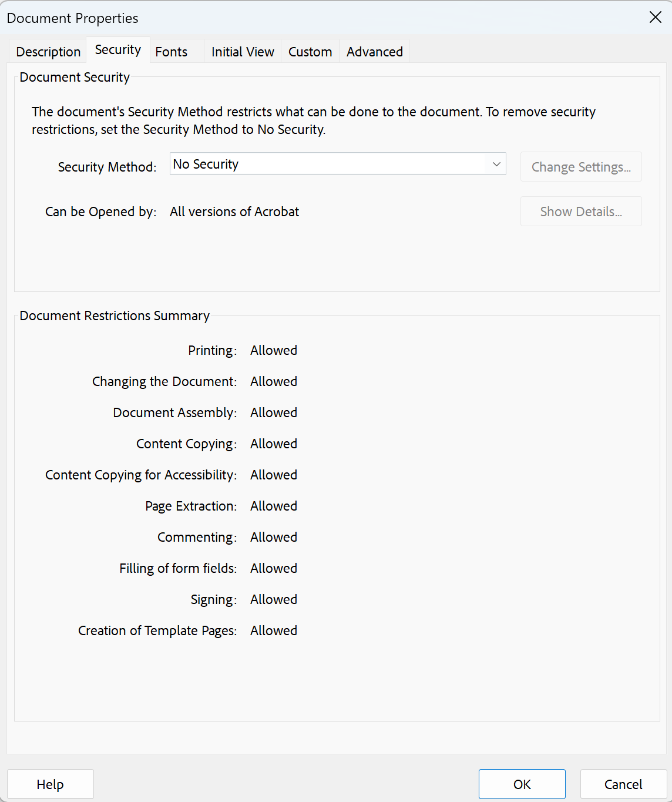Select the Security tab
This screenshot has height=802, width=672.
point(118,50)
